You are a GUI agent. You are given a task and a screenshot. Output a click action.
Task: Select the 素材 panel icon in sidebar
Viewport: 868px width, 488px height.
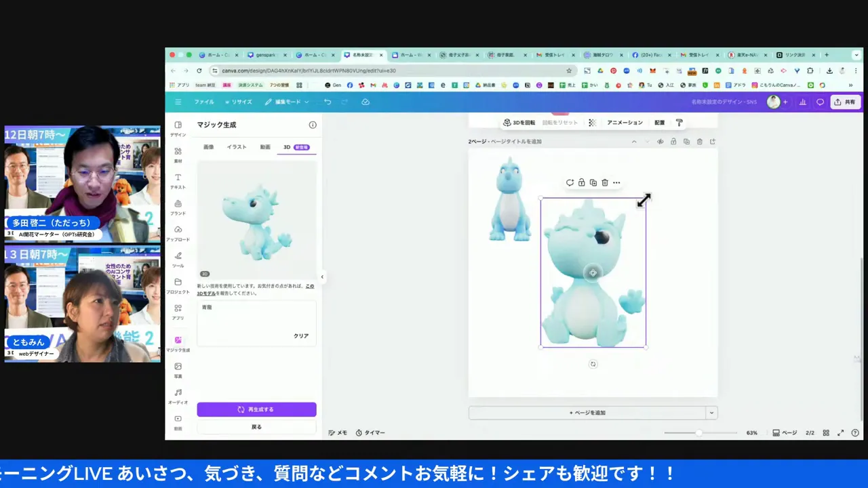178,152
